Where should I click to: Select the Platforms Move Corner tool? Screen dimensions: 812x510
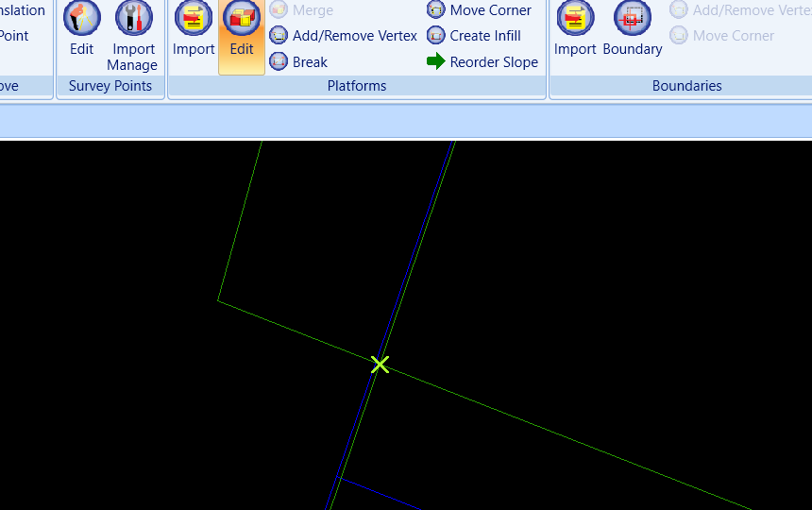pos(479,9)
